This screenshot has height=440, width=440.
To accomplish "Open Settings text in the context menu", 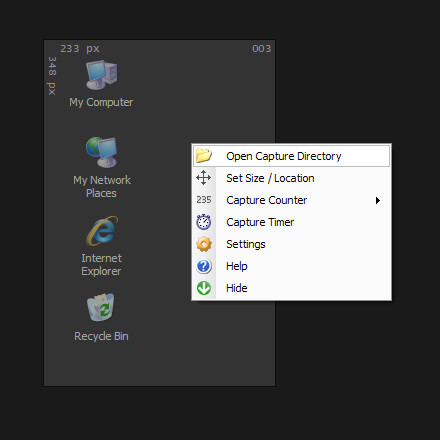I will [x=246, y=244].
